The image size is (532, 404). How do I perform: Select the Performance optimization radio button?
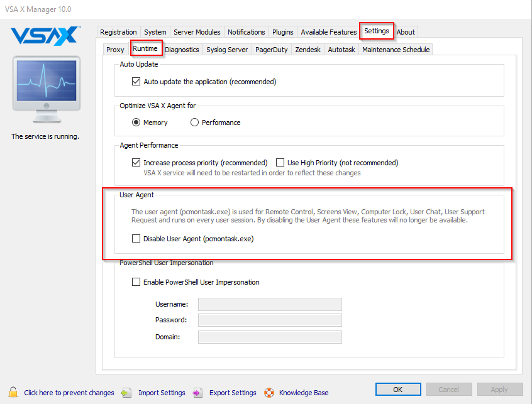click(194, 123)
